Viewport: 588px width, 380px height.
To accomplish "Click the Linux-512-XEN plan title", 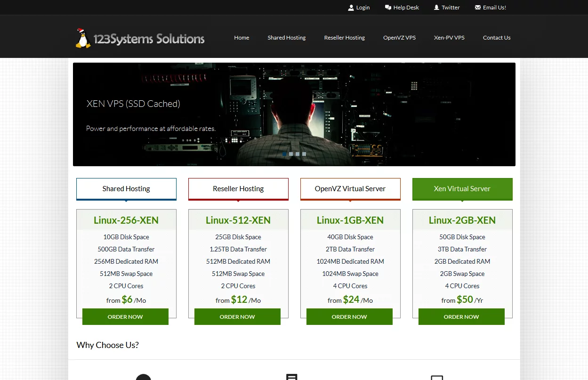I will point(238,220).
